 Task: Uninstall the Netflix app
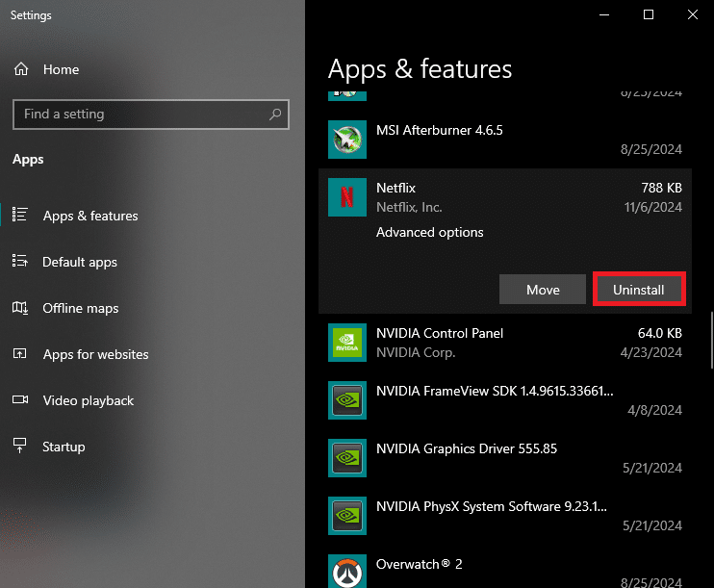(639, 290)
